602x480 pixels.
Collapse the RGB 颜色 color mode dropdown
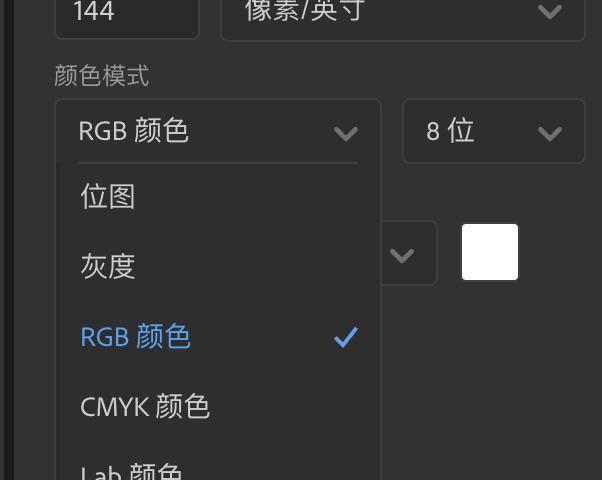(x=218, y=131)
